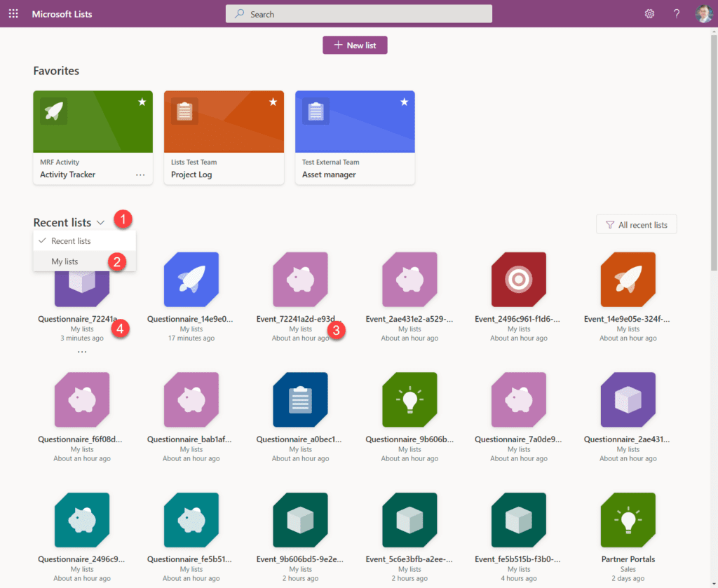Open the Questionnaire_f6f08d piggy bank icon
Viewport: 718px width, 588px height.
[x=82, y=399]
